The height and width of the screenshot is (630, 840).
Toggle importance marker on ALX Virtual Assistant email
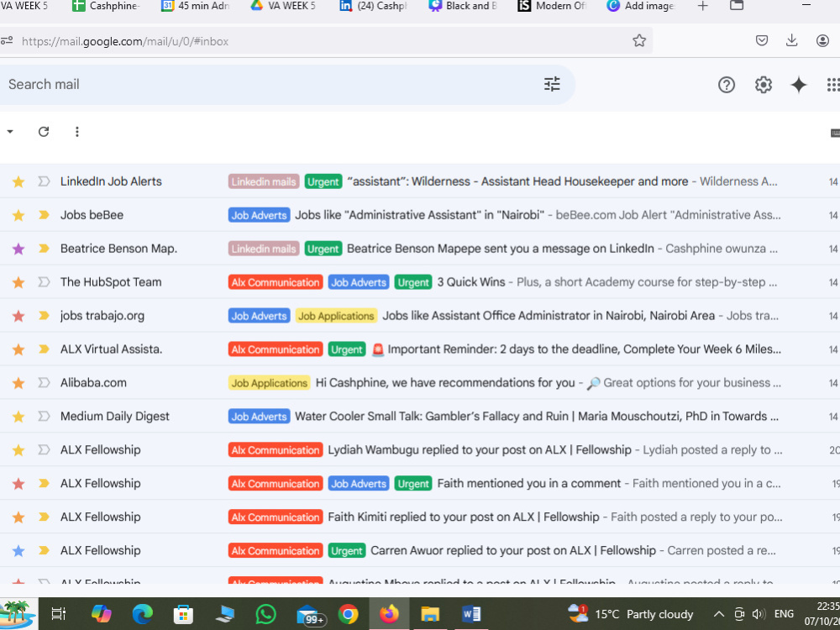[44, 349]
